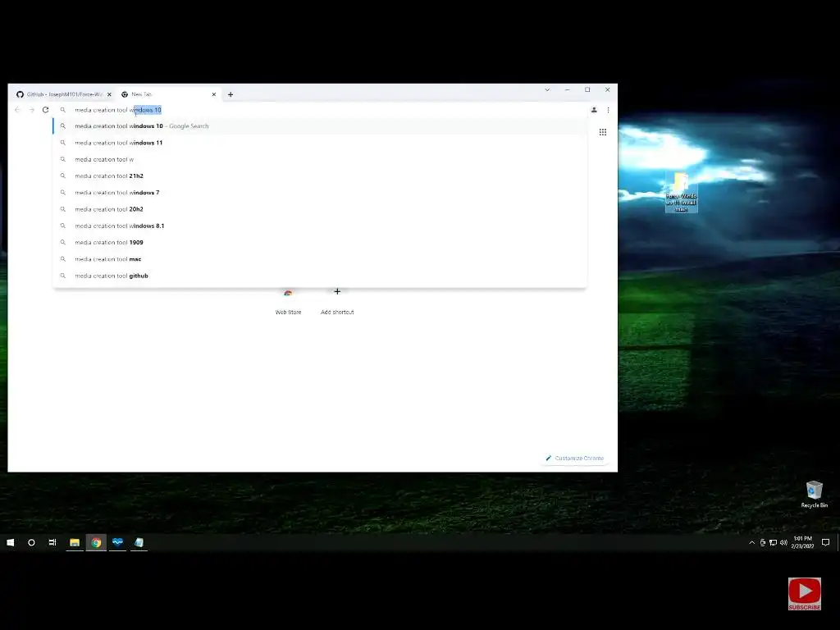Go back in Chrome

click(x=18, y=110)
